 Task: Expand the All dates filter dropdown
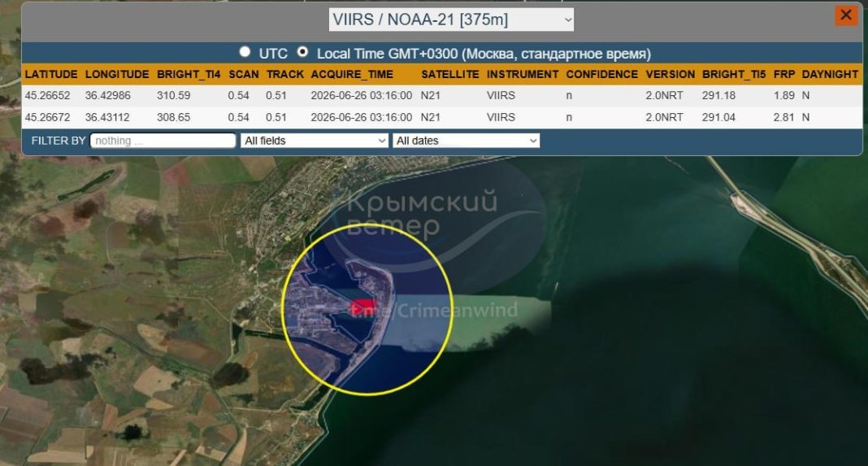click(x=467, y=141)
